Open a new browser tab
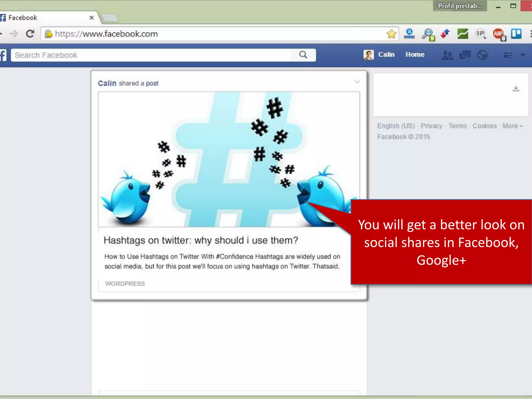This screenshot has height=399, width=532. (x=110, y=18)
